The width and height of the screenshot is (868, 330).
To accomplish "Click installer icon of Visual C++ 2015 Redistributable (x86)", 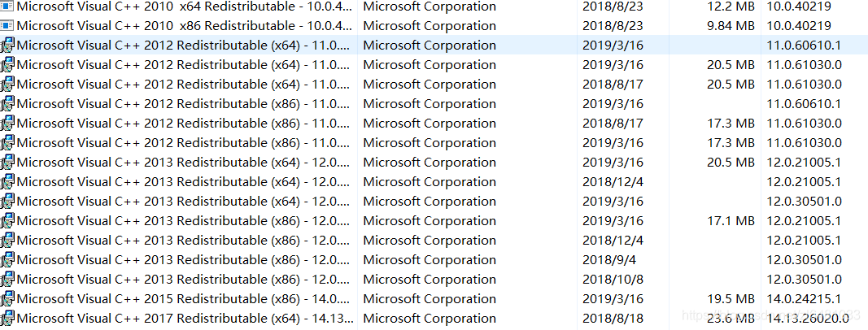I will tap(7, 299).
